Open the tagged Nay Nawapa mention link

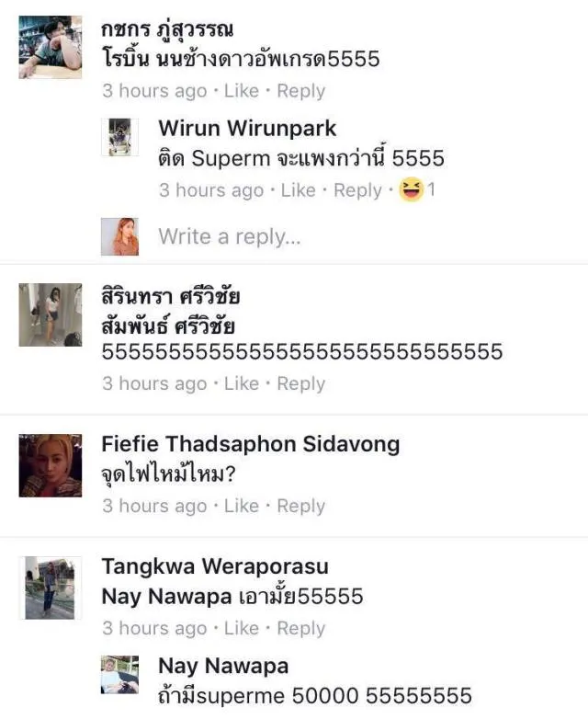166,597
